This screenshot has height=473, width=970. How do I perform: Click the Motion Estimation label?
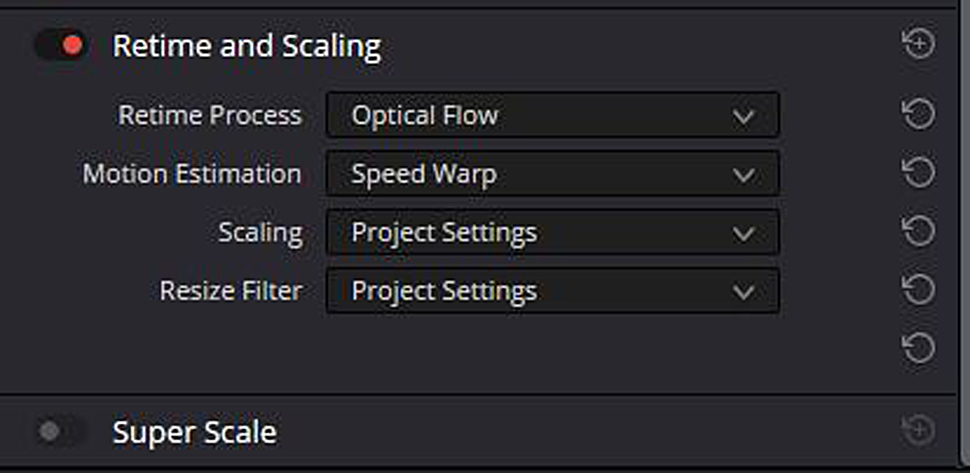pyautogui.click(x=192, y=174)
